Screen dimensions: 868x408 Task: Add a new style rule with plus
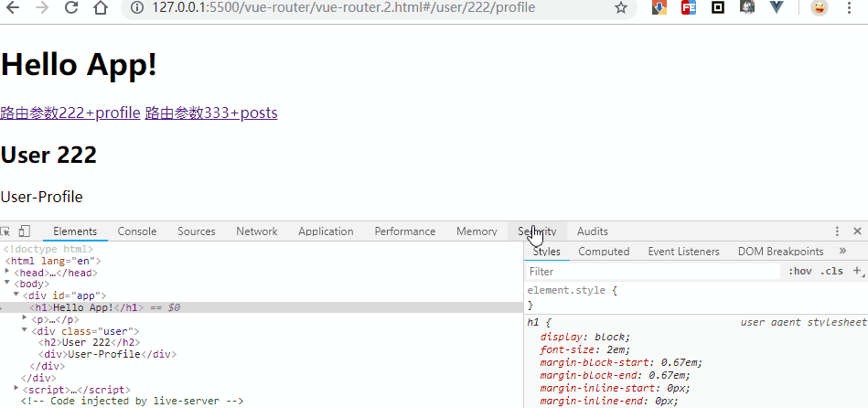[x=858, y=272]
